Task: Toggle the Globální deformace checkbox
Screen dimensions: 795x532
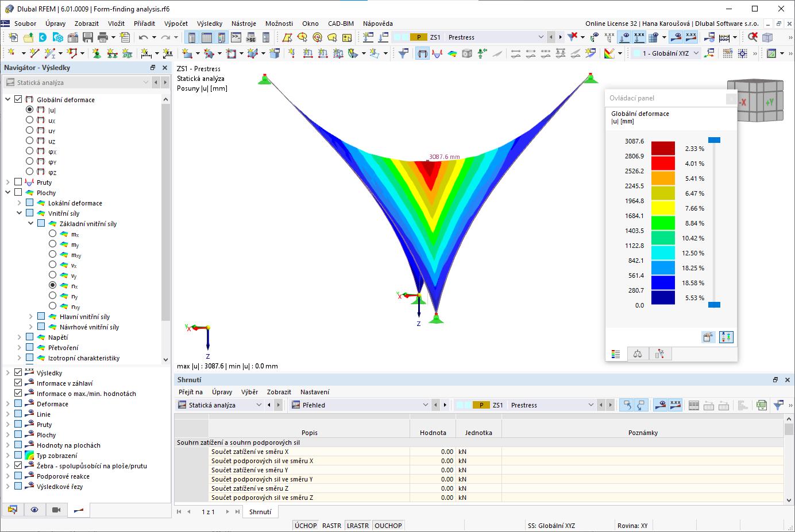Action: click(18, 99)
